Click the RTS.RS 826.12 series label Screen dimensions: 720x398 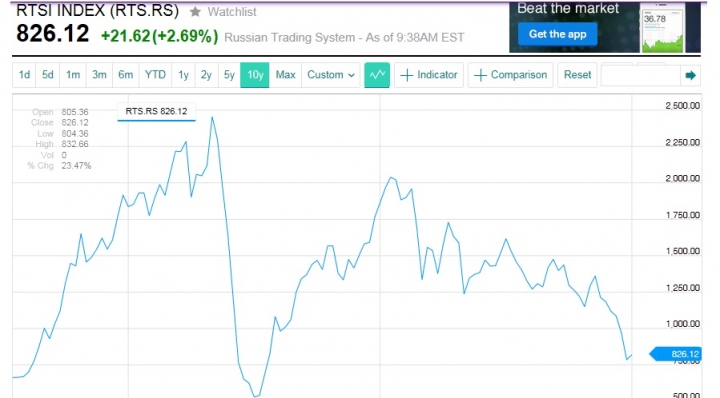[x=156, y=111]
